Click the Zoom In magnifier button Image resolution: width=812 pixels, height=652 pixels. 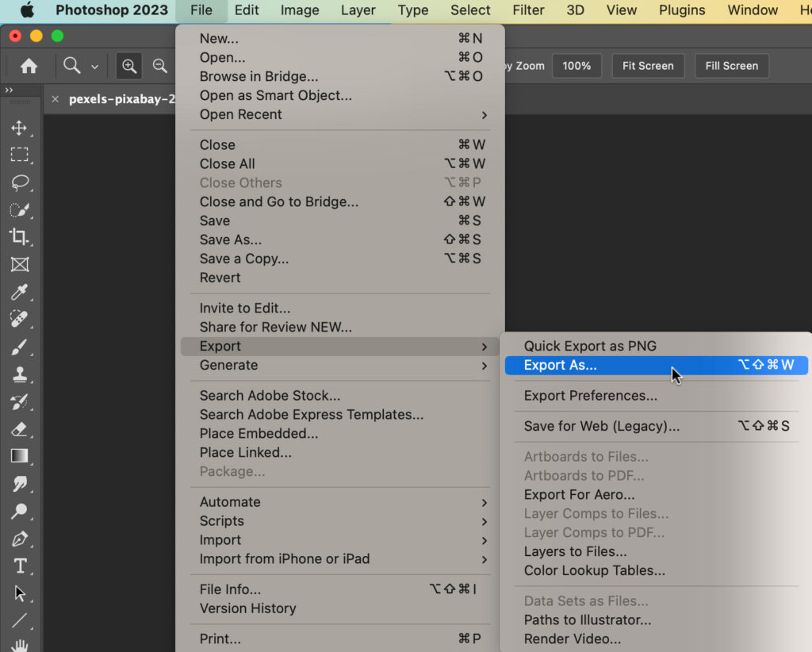pyautogui.click(x=129, y=66)
